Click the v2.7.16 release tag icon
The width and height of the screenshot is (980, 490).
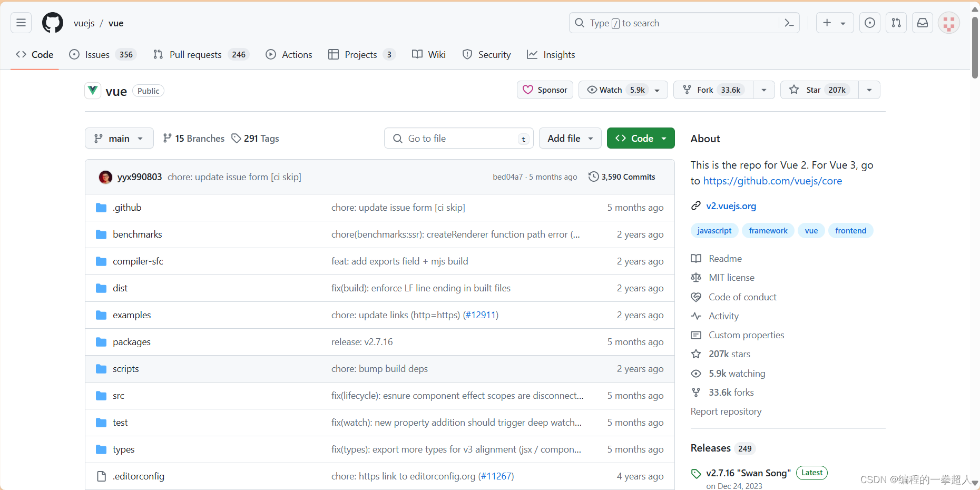coord(696,474)
